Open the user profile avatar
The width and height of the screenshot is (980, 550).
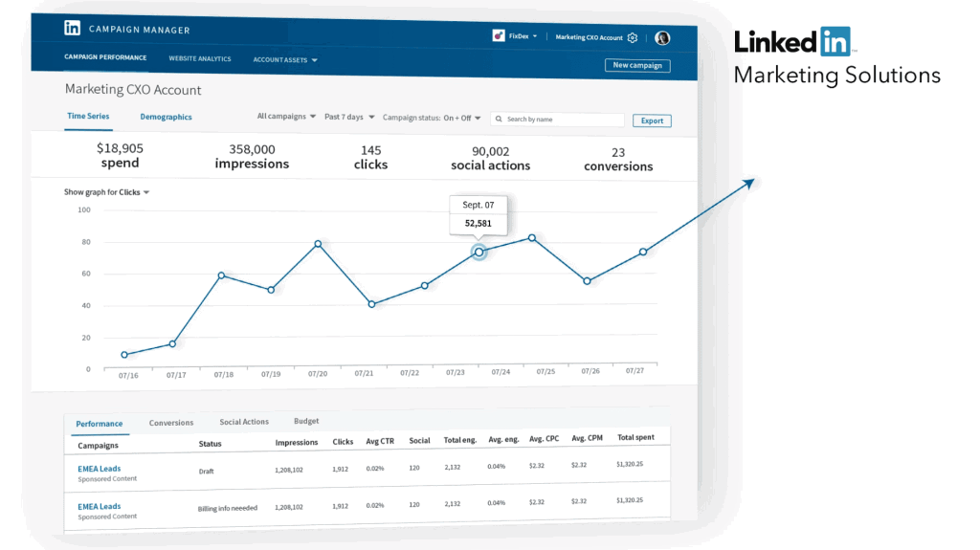pyautogui.click(x=662, y=38)
